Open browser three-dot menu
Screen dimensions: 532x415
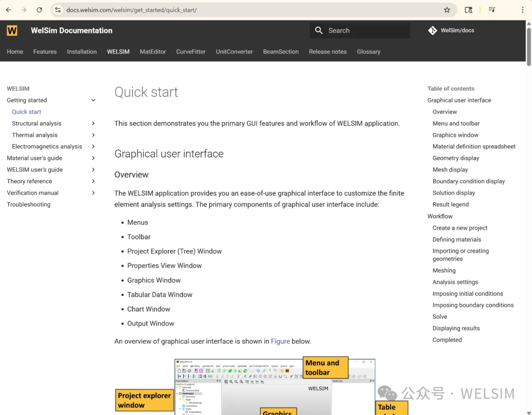coord(522,10)
